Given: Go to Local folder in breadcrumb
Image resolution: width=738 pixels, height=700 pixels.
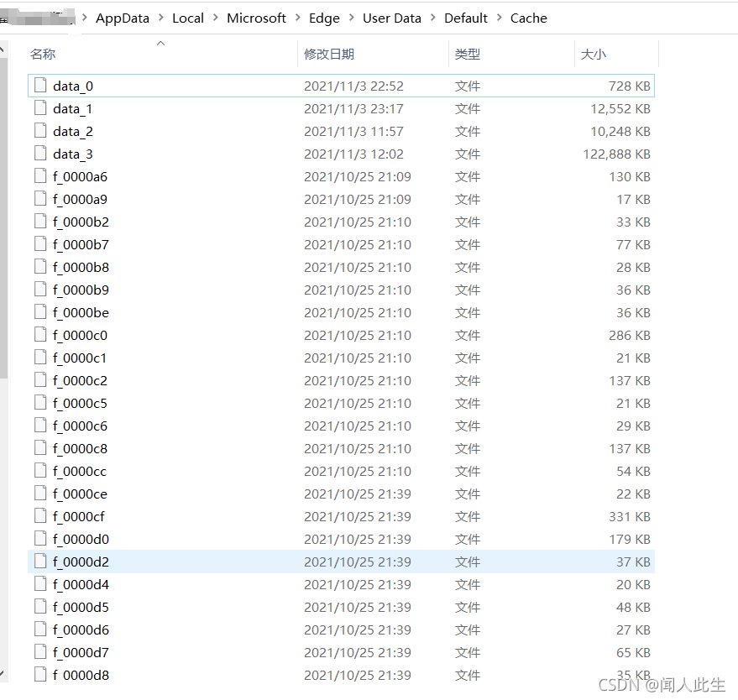Looking at the screenshot, I should click(x=188, y=18).
